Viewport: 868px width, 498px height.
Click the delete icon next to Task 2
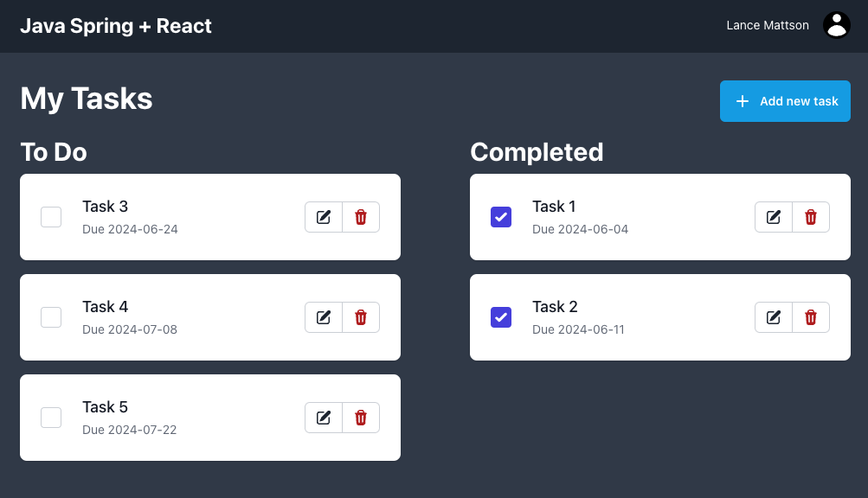pos(811,317)
